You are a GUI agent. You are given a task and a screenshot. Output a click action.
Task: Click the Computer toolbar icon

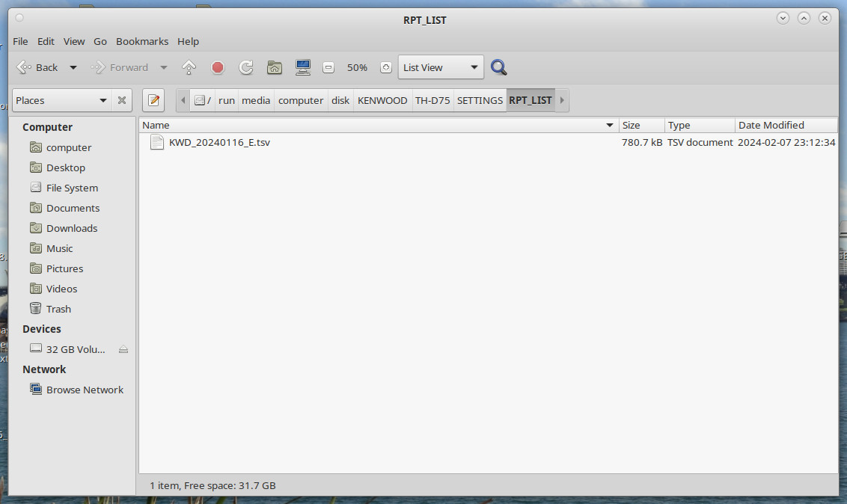303,67
